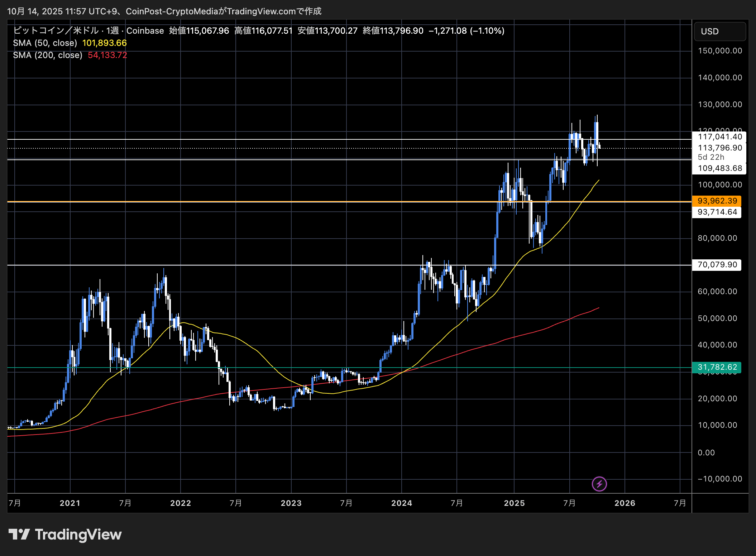Click the yellow SMA 50 value 101,893.66
This screenshot has height=556, width=756.
[105, 43]
